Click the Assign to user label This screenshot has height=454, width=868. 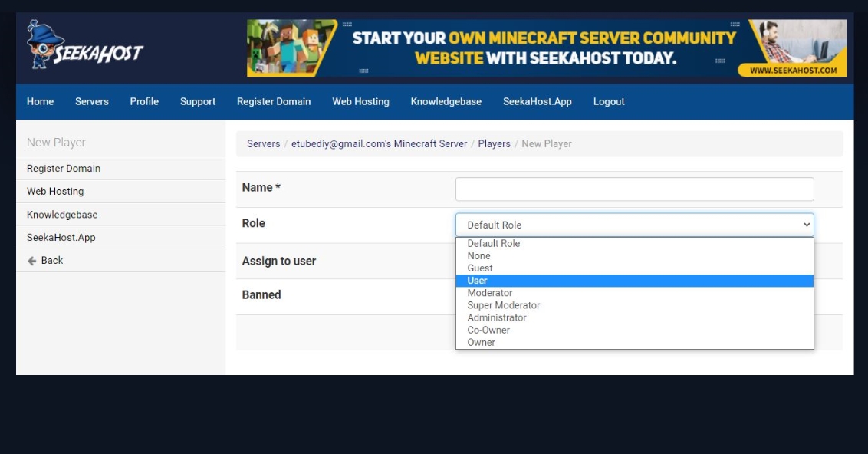pyautogui.click(x=279, y=261)
